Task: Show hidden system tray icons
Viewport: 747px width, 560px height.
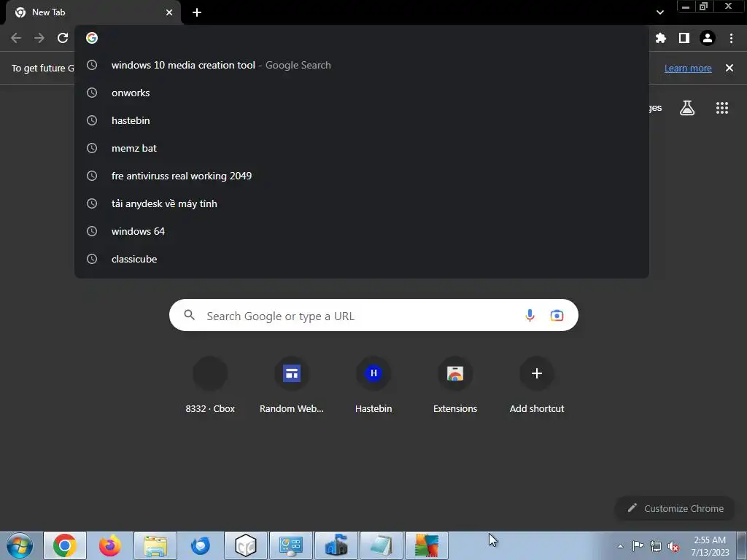Action: point(620,546)
